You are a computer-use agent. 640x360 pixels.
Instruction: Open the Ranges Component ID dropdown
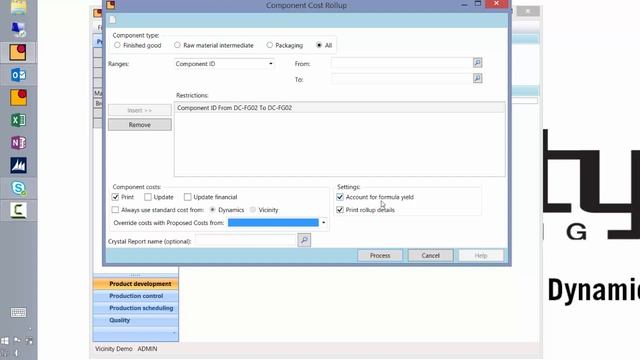coord(271,64)
